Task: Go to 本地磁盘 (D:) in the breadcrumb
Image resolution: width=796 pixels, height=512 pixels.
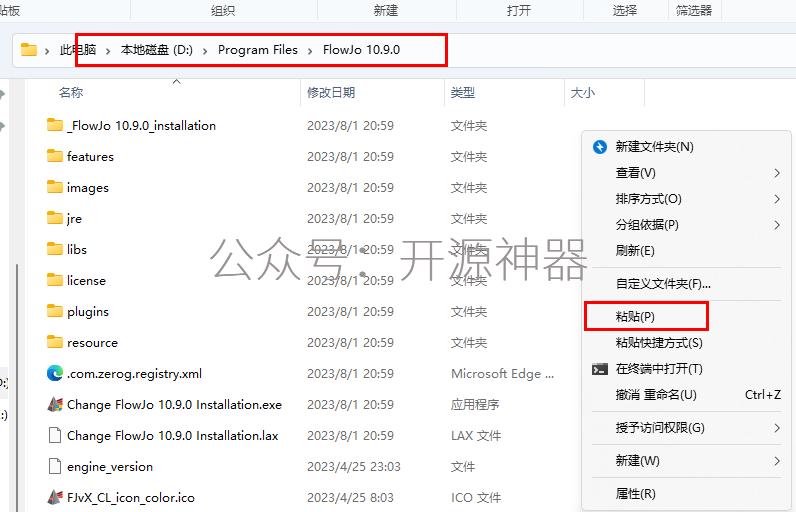Action: (x=157, y=50)
